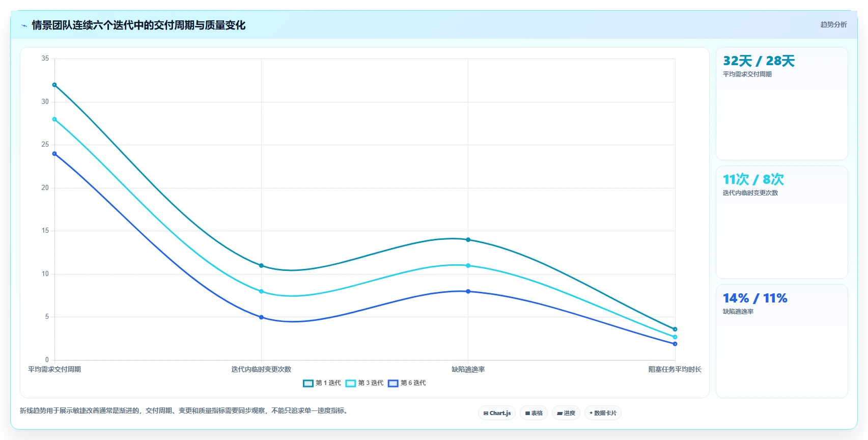Click the 数据卡片 tag chip
868x440 pixels.
603,413
